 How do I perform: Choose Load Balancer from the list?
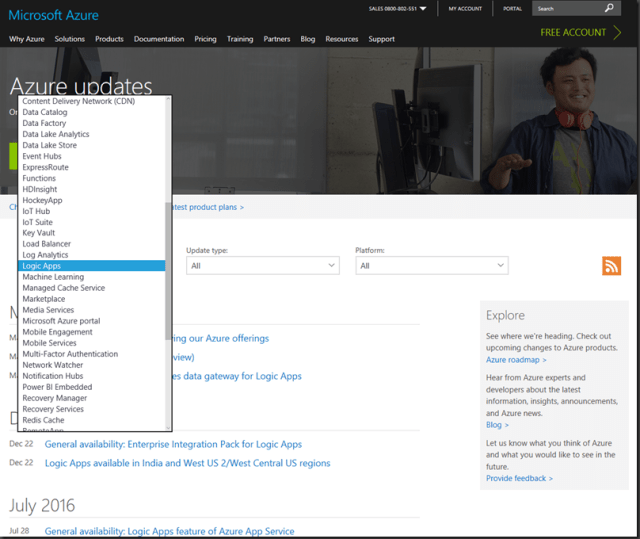[x=92, y=244]
